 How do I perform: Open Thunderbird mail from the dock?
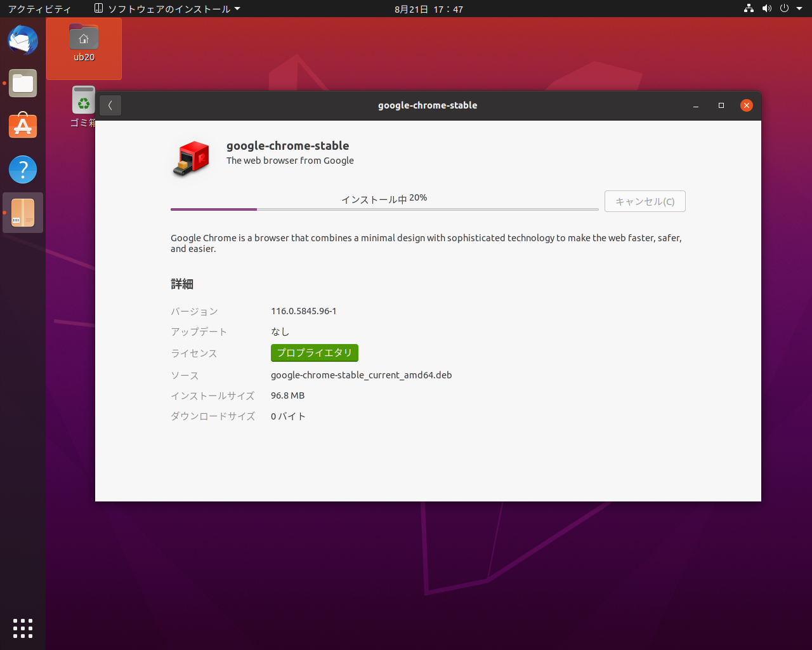click(23, 40)
